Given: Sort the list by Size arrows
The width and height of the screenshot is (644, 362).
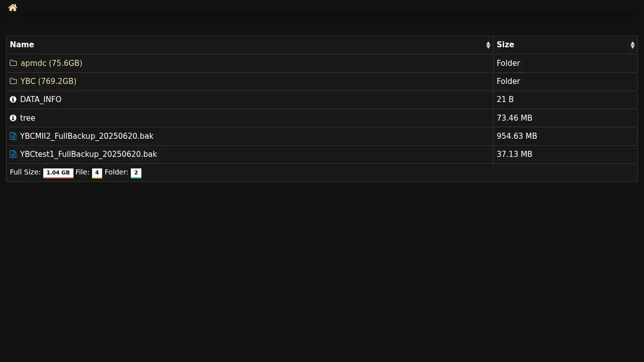Looking at the screenshot, I should pyautogui.click(x=632, y=45).
